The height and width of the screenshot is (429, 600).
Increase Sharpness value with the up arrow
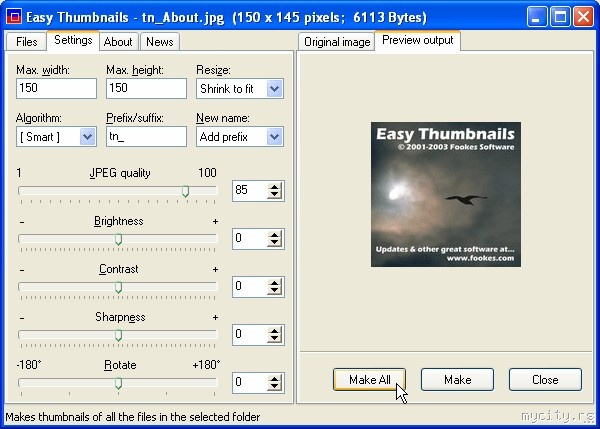click(x=274, y=331)
